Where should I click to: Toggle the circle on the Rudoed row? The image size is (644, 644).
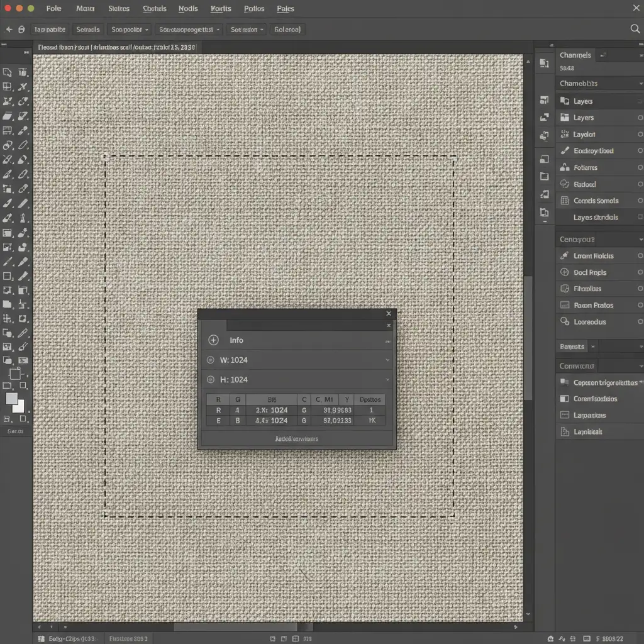(640, 184)
